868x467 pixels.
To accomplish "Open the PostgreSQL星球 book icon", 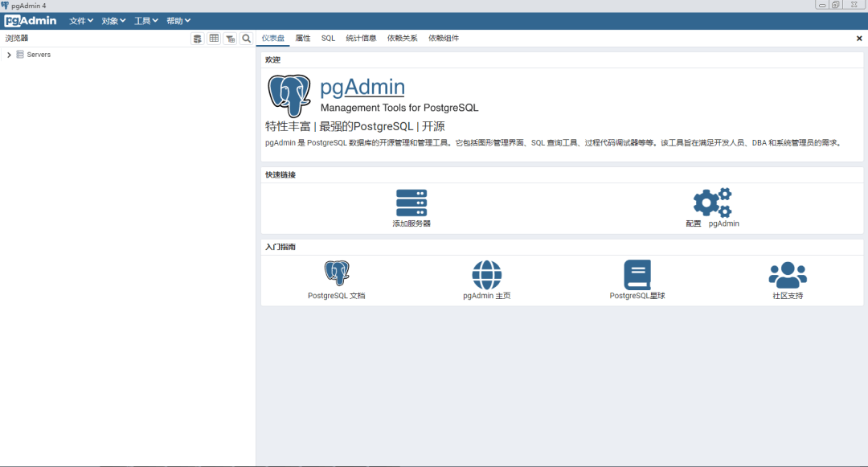I will tap(637, 274).
